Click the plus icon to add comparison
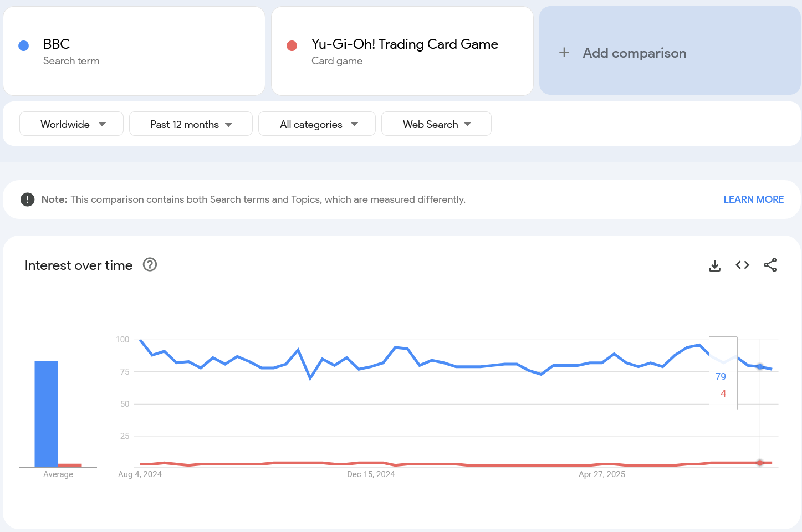 (564, 53)
